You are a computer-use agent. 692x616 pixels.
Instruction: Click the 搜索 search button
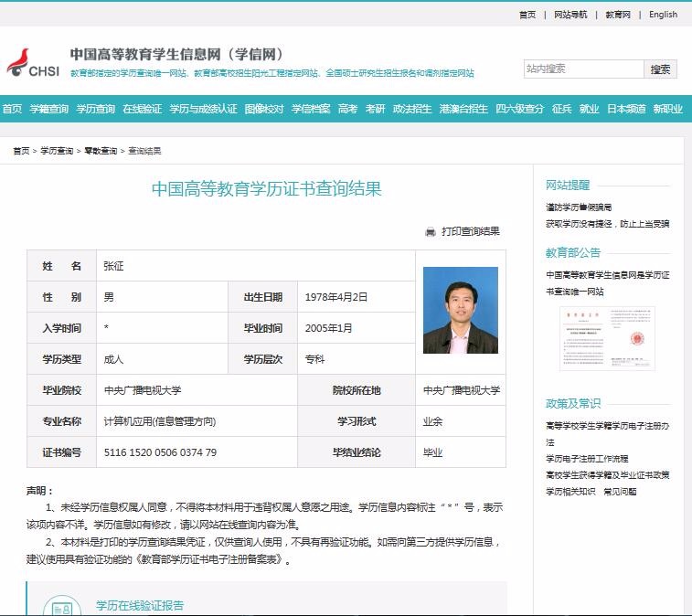(660, 69)
